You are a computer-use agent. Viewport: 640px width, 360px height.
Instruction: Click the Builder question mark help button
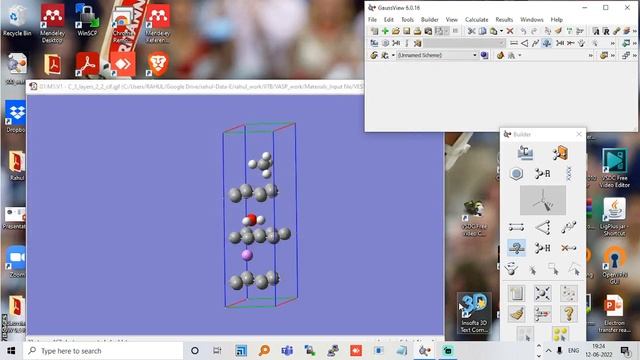pos(569,314)
